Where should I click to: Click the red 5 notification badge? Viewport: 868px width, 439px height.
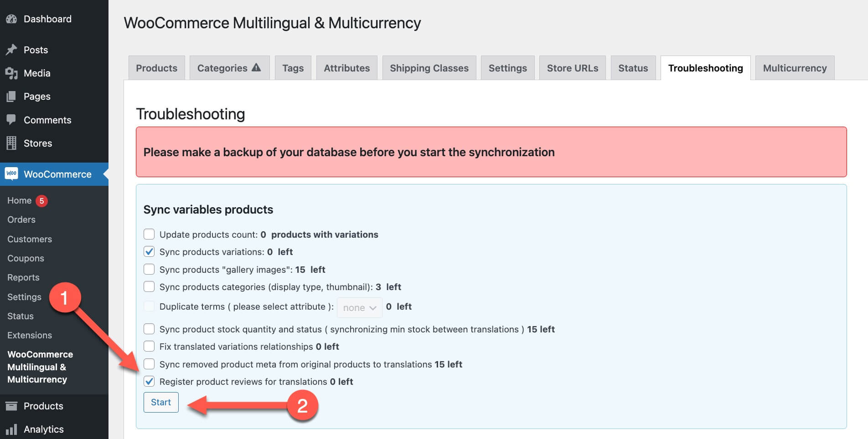(x=41, y=201)
